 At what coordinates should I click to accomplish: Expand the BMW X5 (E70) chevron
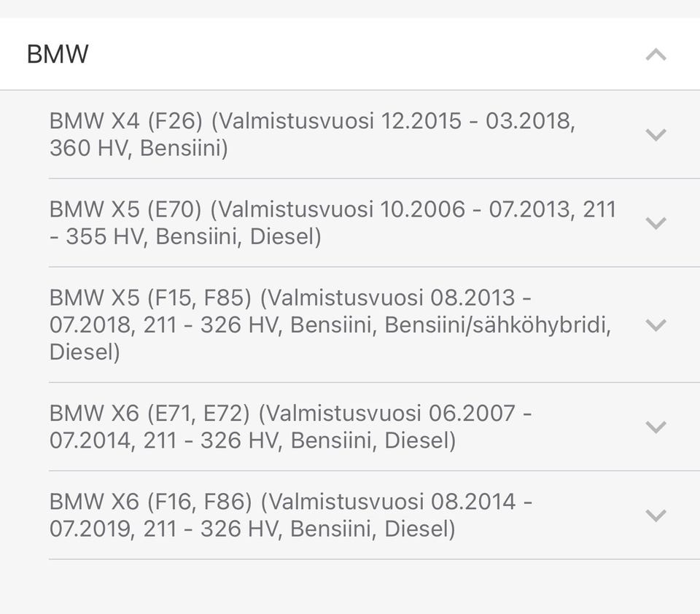(x=656, y=223)
